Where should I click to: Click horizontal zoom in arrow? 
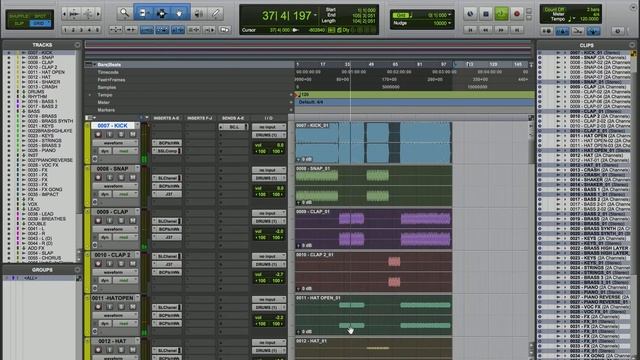point(98,14)
